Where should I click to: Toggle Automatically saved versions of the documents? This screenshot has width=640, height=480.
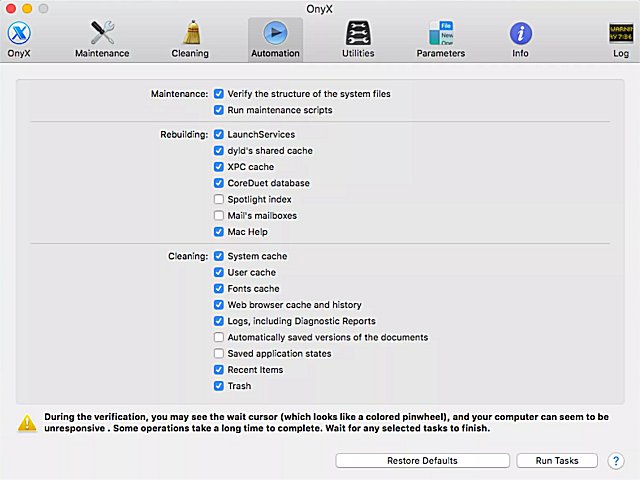[x=219, y=338]
